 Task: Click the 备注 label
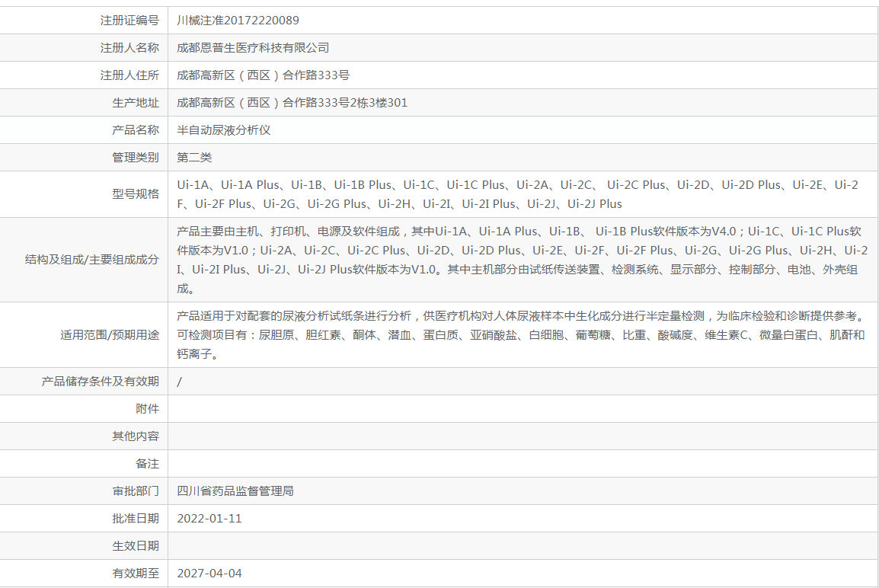click(148, 464)
